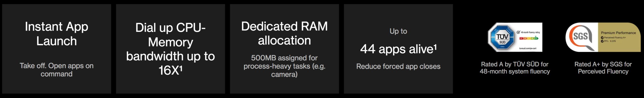Click the E-to-A colored rating scale
This screenshot has width=644, height=98.
tap(529, 38)
